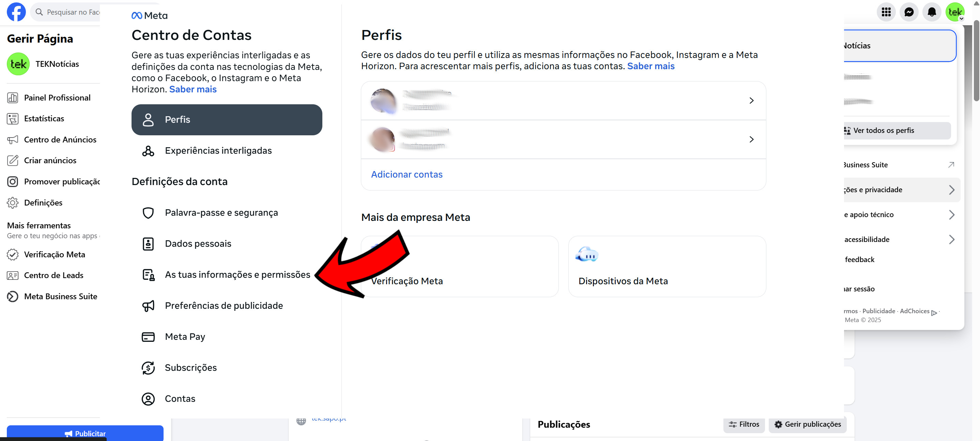Viewport: 980px width, 441px height.
Task: Open the tek account avatar dropdown
Action: coord(955,12)
